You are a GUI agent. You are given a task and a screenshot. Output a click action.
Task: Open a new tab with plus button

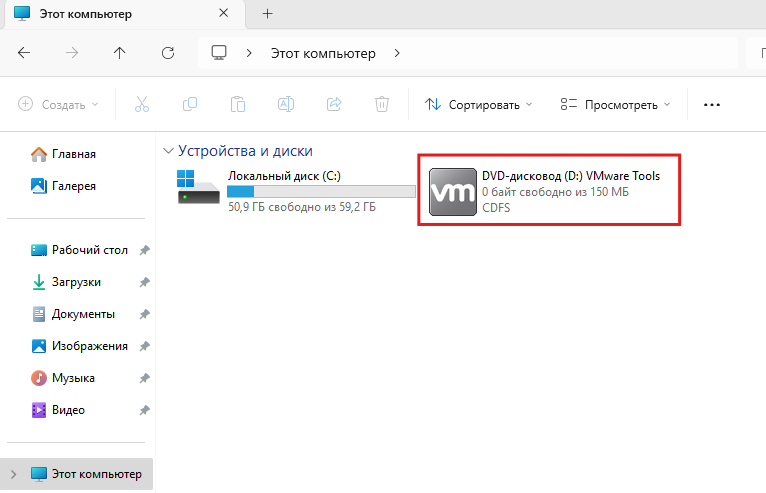(267, 14)
